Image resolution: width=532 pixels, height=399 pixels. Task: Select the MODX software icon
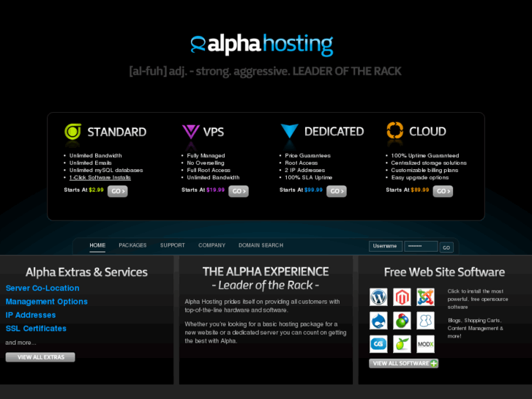click(425, 344)
